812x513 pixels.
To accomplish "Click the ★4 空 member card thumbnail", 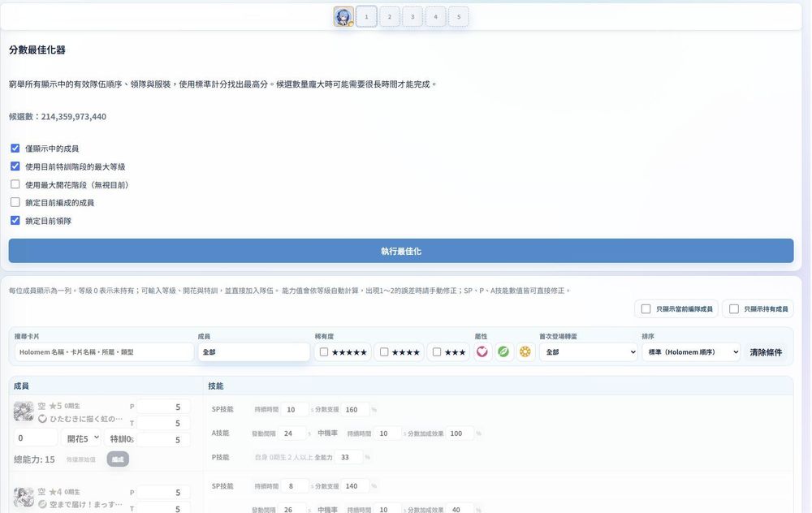I will click(x=24, y=497).
